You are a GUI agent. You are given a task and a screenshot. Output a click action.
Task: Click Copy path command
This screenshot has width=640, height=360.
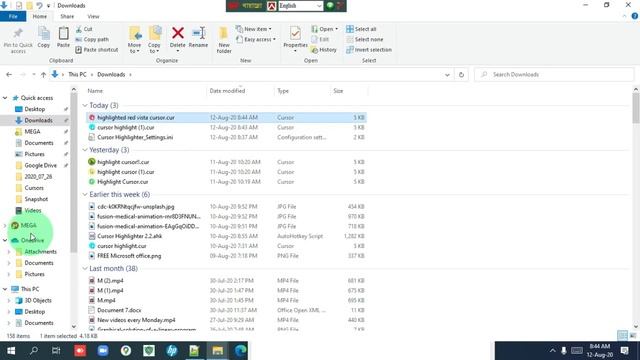click(x=92, y=39)
